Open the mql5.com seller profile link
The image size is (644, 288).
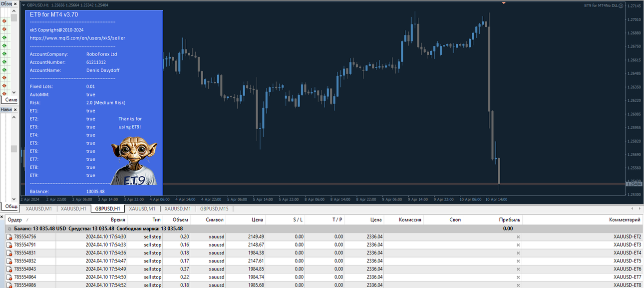click(77, 38)
